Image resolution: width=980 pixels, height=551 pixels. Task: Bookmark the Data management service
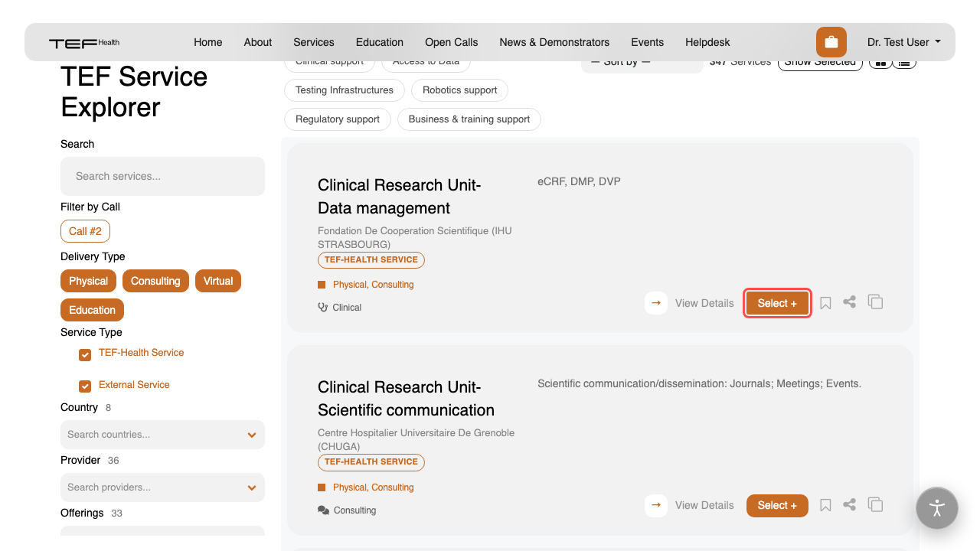point(825,303)
